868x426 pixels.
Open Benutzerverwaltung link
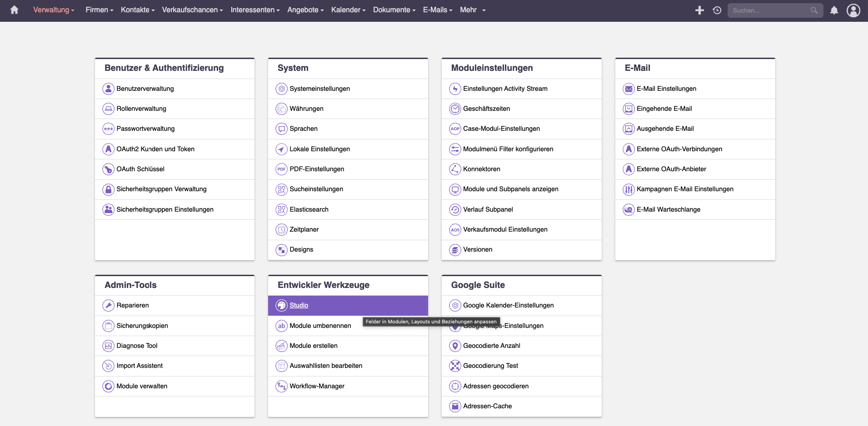click(x=145, y=89)
